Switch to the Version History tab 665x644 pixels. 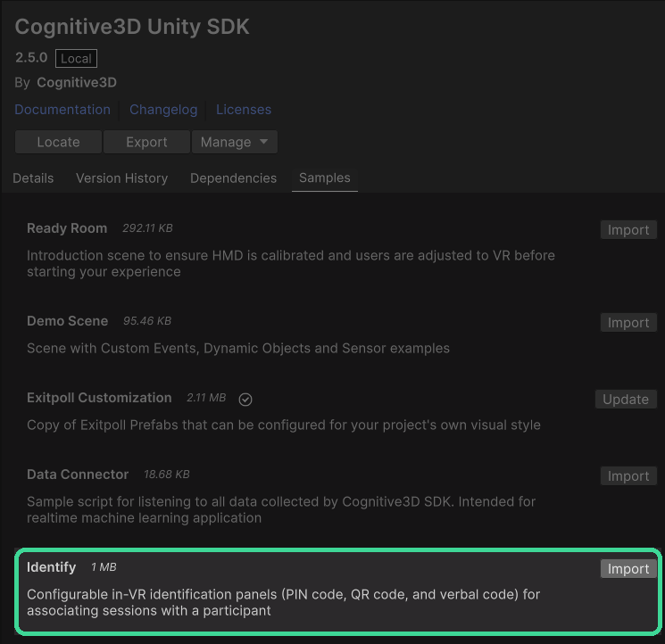pyautogui.click(x=121, y=178)
